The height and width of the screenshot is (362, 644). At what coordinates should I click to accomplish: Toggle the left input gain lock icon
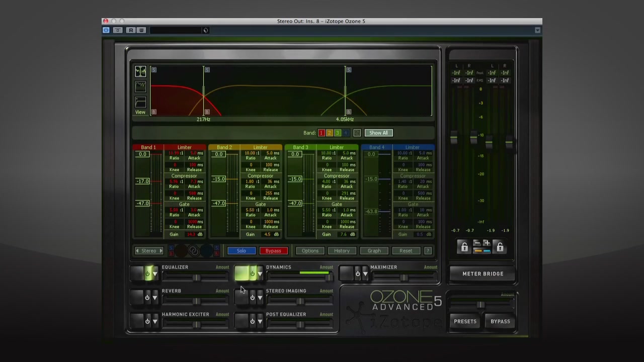[464, 247]
